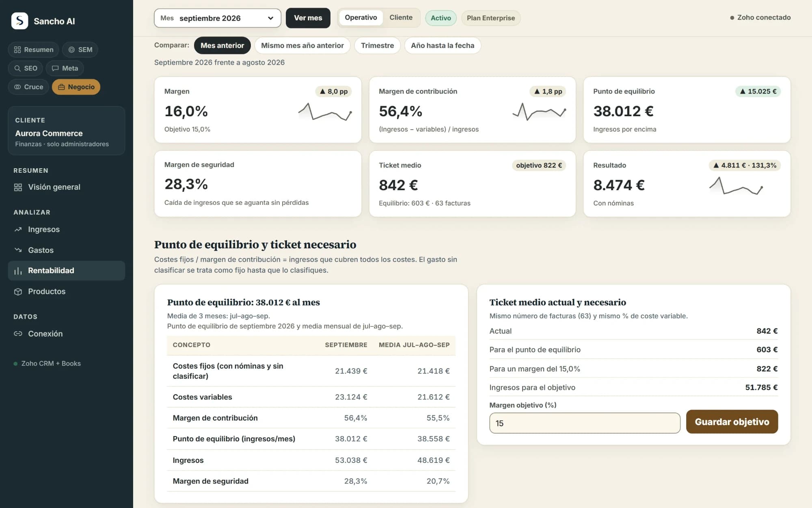Open the SEO magnifier icon pill

[26, 68]
